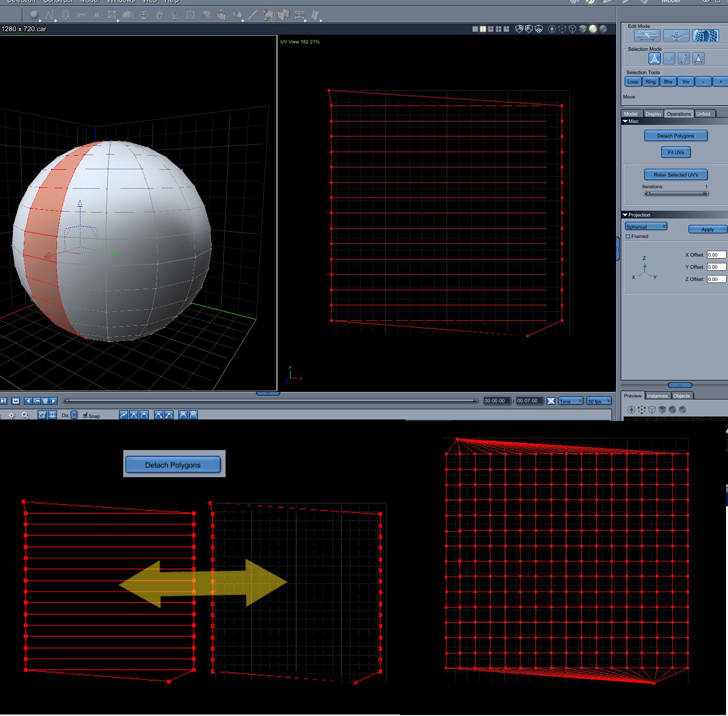Click the Btw selection button
The height and width of the screenshot is (716, 728).
pos(668,81)
